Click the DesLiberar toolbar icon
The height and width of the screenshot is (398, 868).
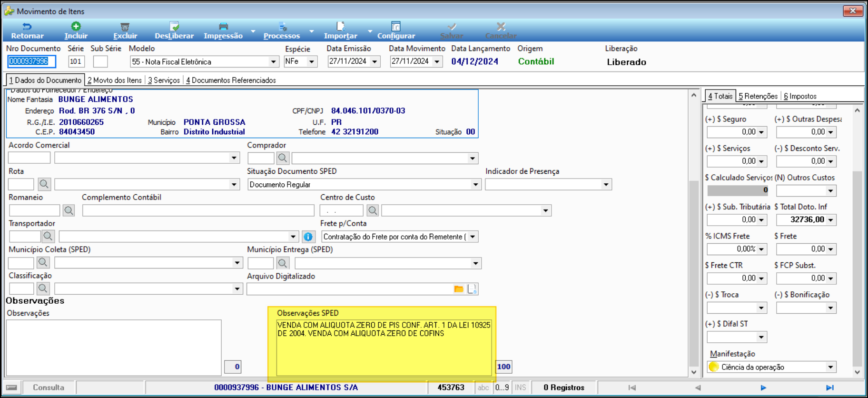click(174, 27)
